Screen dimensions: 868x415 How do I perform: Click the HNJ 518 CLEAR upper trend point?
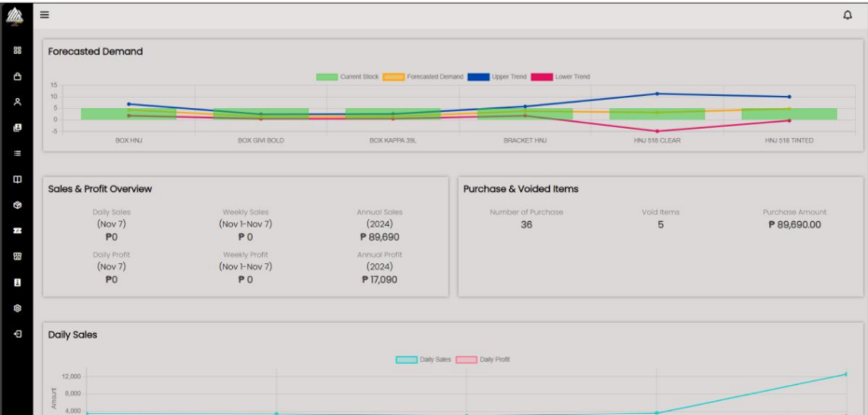click(656, 93)
